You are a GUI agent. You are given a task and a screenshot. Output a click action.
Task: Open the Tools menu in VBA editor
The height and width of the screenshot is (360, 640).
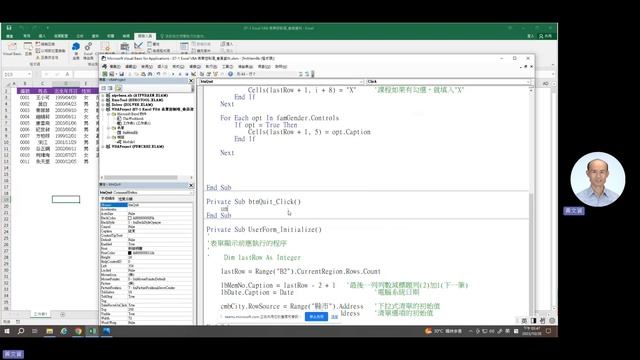[x=227, y=67]
